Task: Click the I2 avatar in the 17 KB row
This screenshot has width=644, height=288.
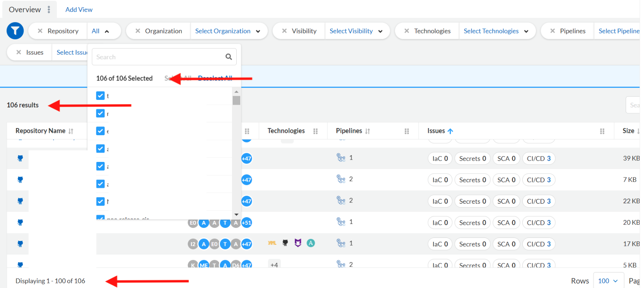Action: pos(193,244)
